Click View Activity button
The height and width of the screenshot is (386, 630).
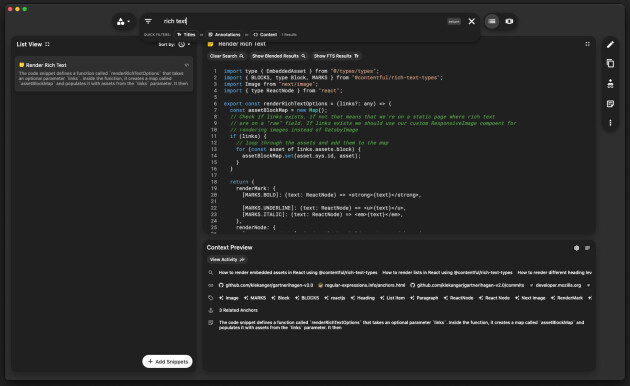[227, 260]
